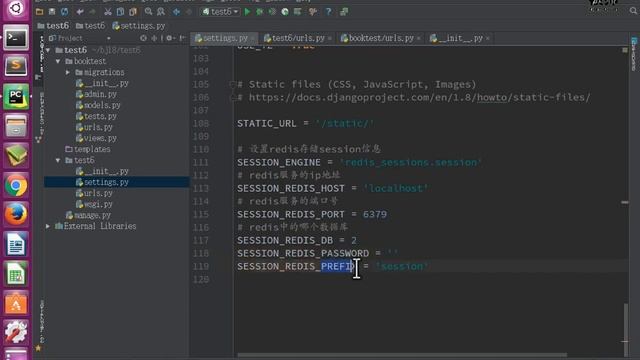Open Help with the question mark icon
The width and height of the screenshot is (640, 360).
(x=329, y=12)
